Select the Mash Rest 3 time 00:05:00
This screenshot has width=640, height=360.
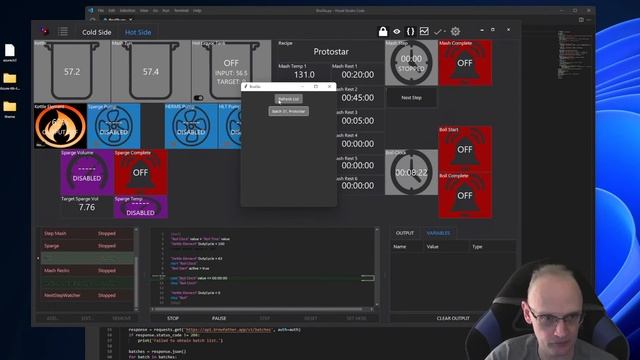click(358, 121)
